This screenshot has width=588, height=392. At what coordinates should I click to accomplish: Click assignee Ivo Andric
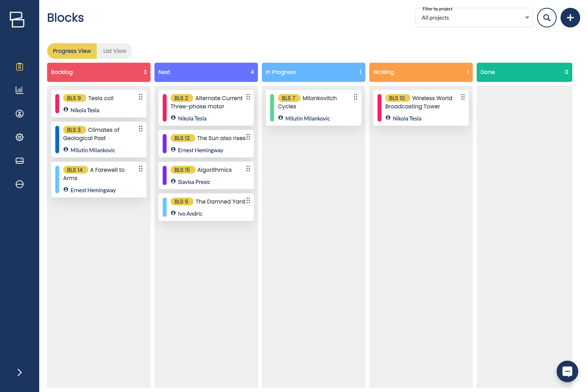coord(190,214)
